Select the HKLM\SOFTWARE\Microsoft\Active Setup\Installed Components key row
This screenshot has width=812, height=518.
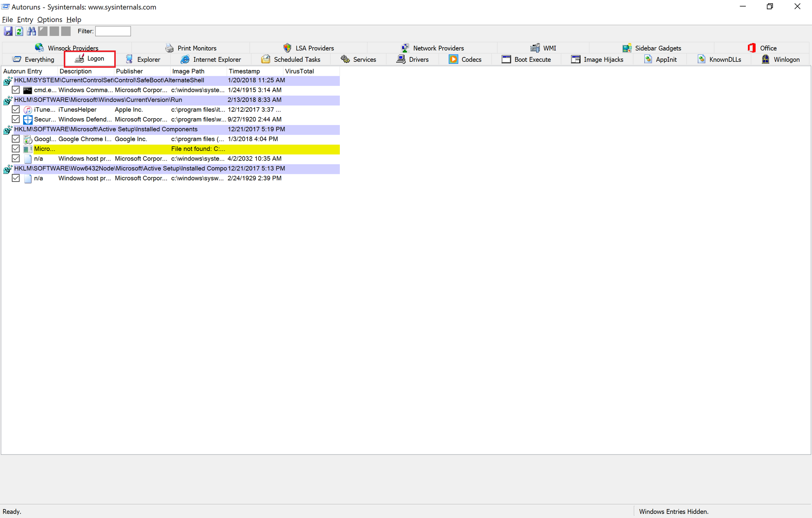[x=177, y=129]
